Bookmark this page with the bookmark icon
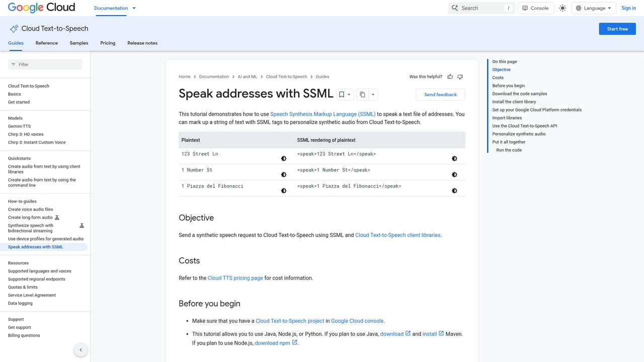Screen dimensions: 644x362 pyautogui.click(x=342, y=95)
